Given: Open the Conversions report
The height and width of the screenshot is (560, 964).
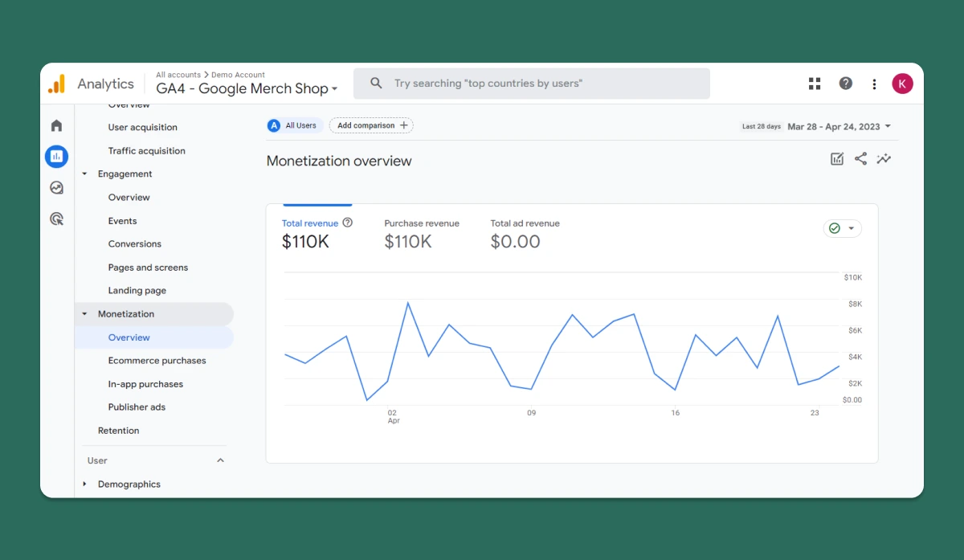Looking at the screenshot, I should point(135,244).
